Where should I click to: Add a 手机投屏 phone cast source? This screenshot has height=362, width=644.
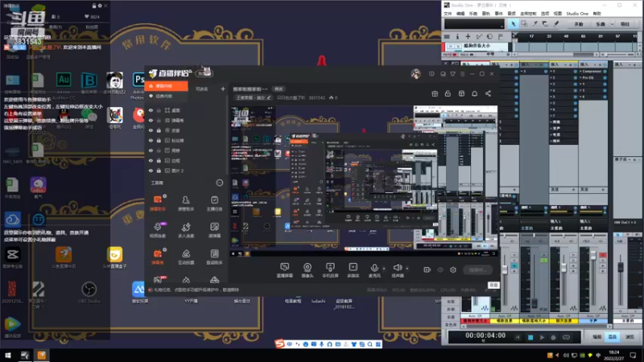click(330, 270)
